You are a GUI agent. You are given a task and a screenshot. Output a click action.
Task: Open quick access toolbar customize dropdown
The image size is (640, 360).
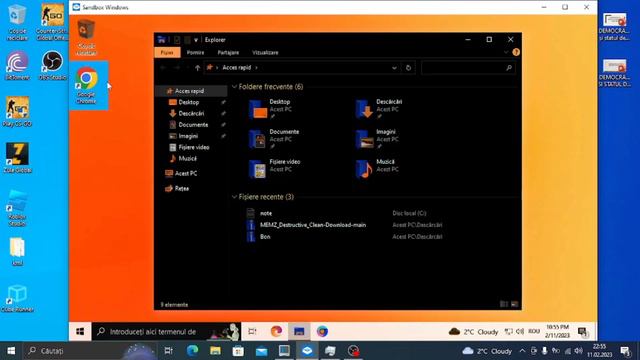(x=196, y=40)
